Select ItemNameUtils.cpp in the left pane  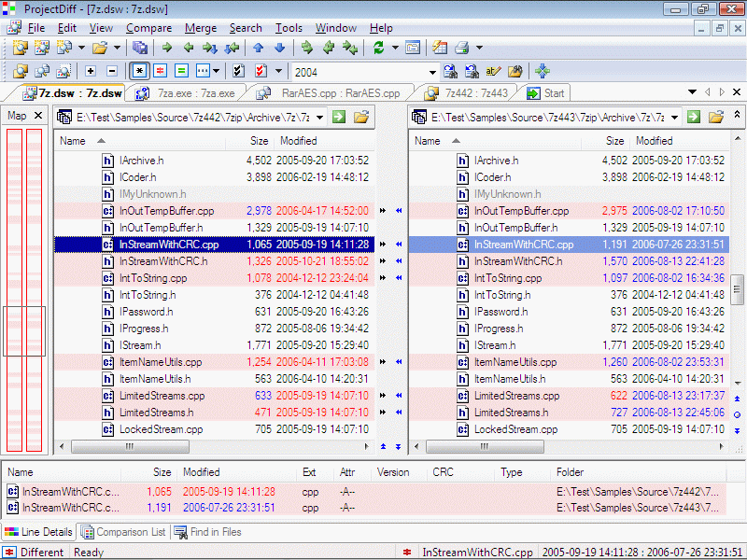click(x=160, y=362)
